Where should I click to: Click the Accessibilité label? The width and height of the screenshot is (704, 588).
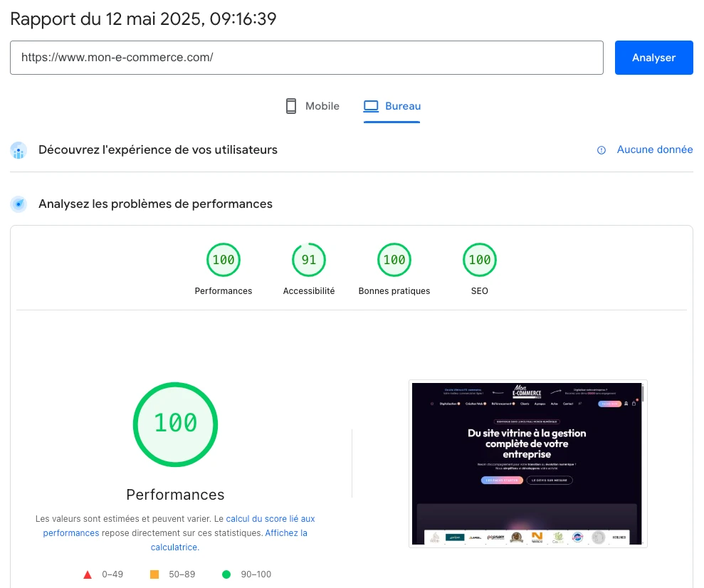[309, 291]
